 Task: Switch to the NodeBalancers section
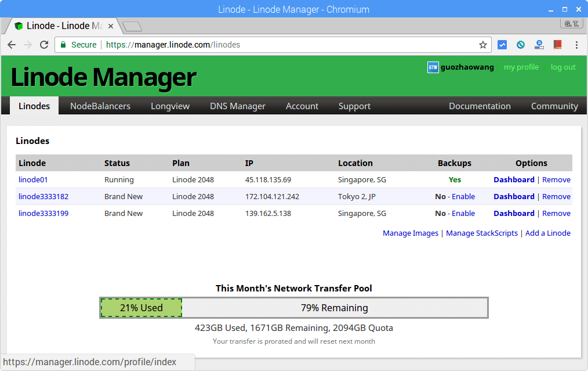pos(99,106)
